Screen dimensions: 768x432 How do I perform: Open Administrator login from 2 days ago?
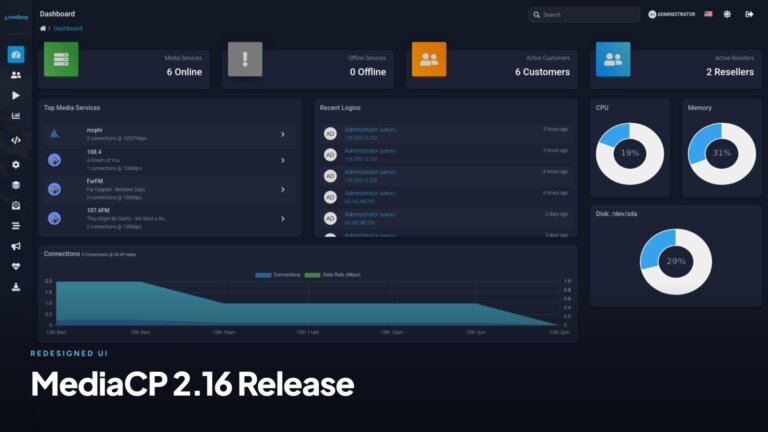coord(370,215)
